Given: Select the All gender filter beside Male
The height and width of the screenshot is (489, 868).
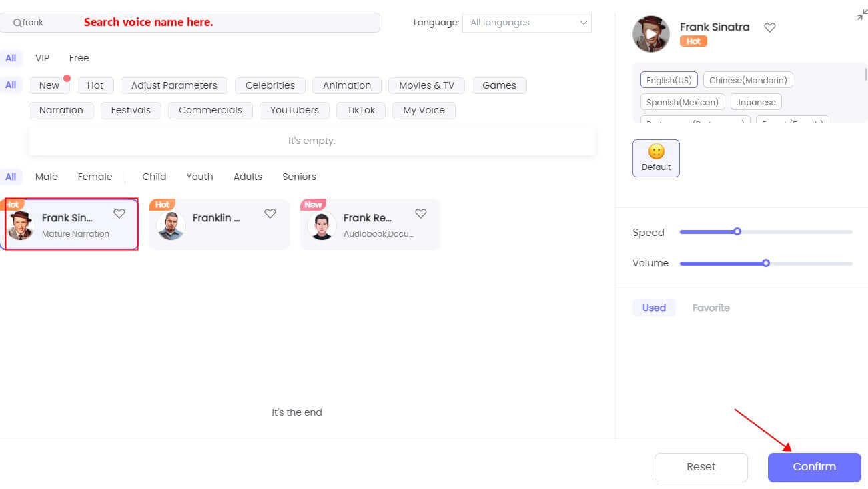Looking at the screenshot, I should tap(11, 177).
